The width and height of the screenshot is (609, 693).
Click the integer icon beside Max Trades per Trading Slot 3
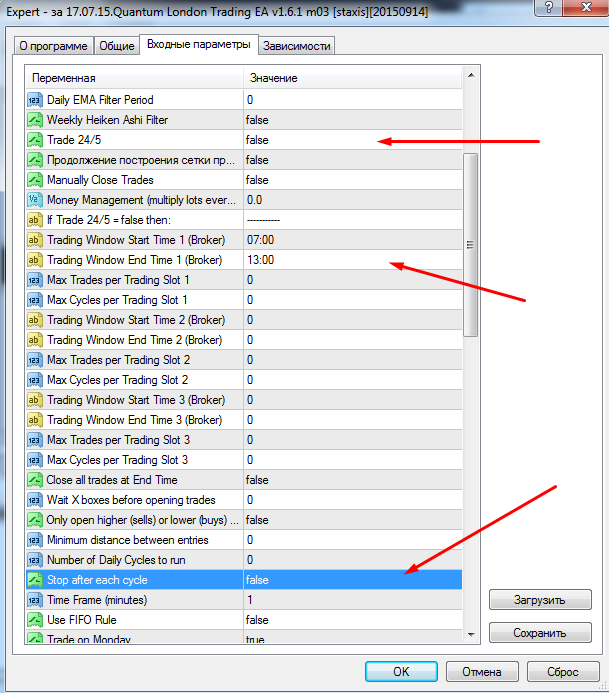pos(35,440)
